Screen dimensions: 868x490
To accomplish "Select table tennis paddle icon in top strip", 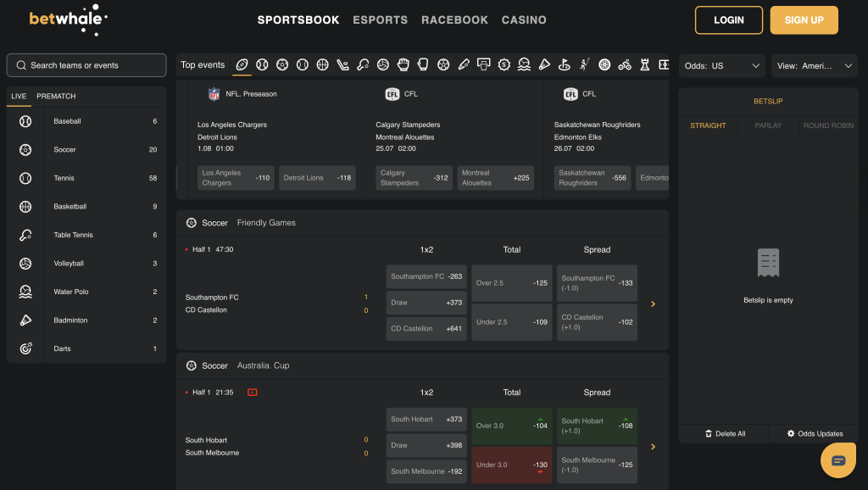I will [x=363, y=64].
